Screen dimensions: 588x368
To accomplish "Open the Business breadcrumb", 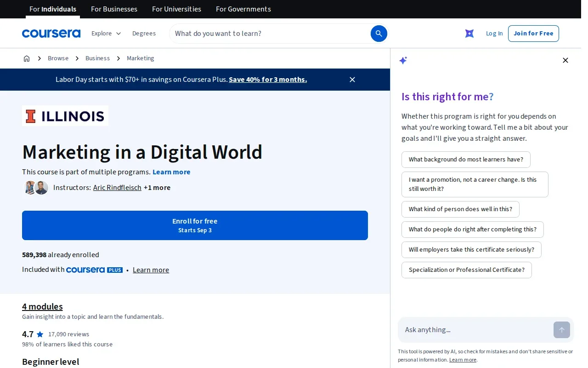I will coord(97,58).
